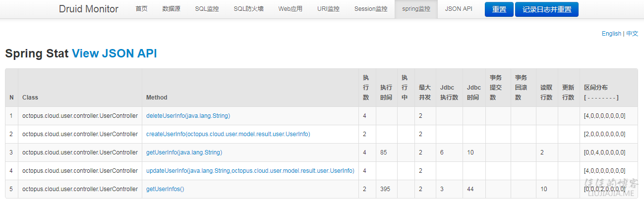Open the View JSON API link

[x=114, y=54]
